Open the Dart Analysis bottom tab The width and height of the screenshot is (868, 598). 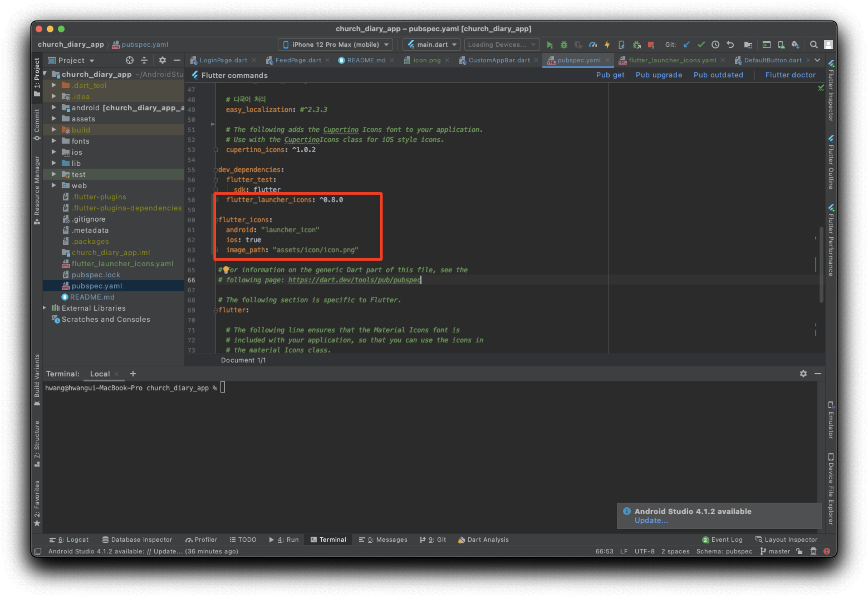pyautogui.click(x=483, y=540)
